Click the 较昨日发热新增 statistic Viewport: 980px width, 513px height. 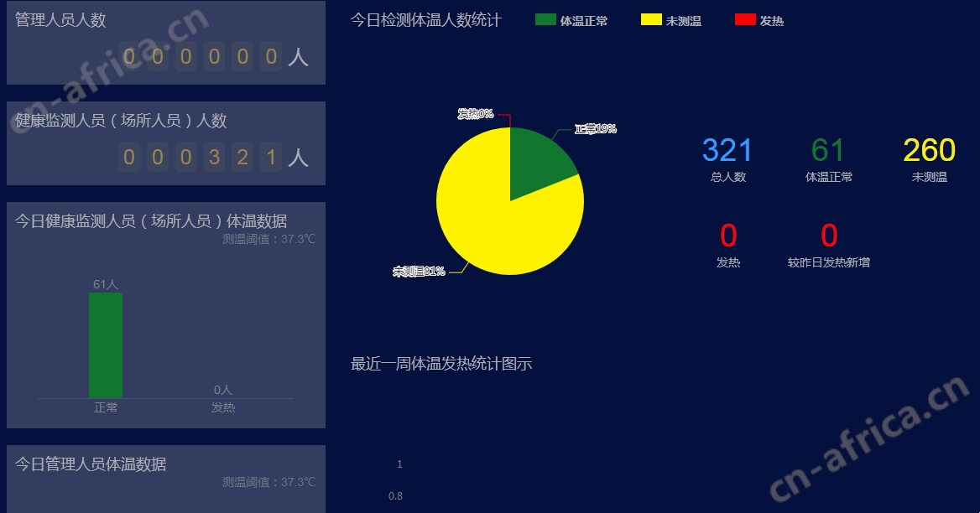point(828,261)
